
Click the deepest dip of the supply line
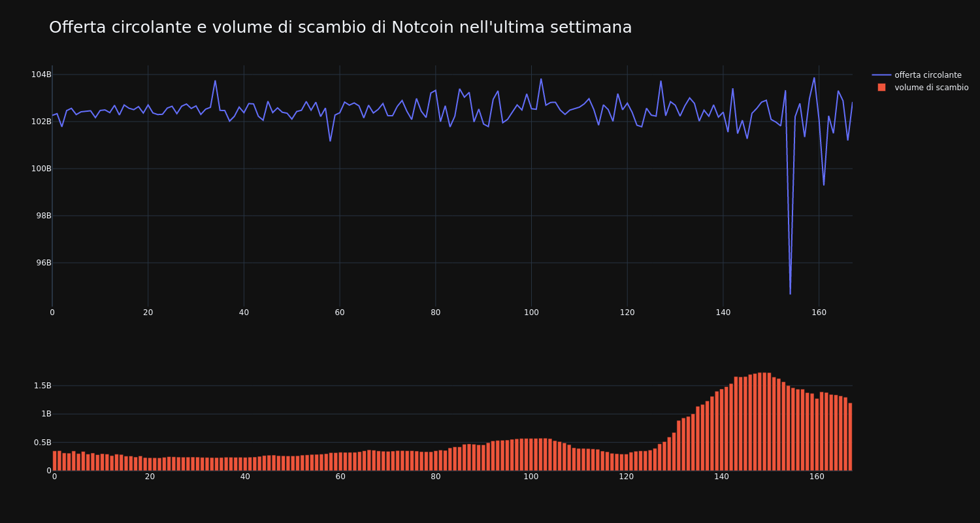click(x=790, y=294)
